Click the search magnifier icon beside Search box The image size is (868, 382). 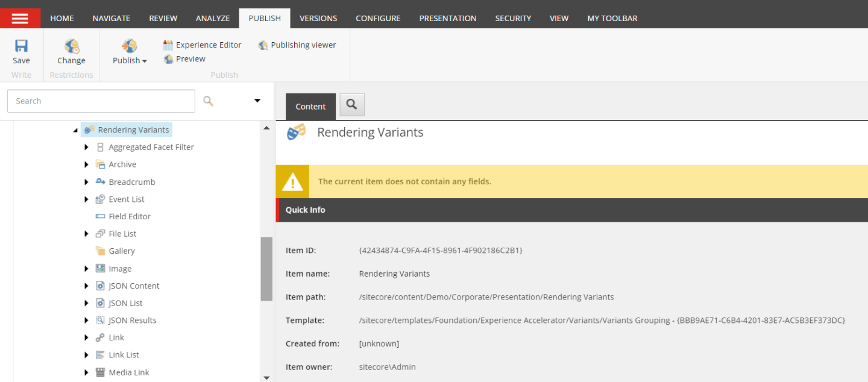click(209, 101)
